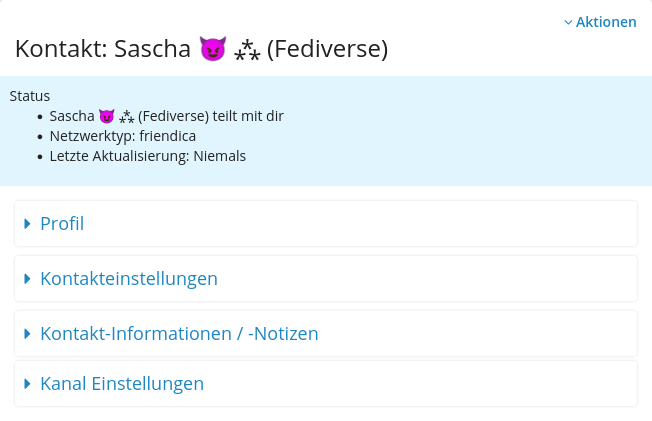Click the small devil emoji in the Status list

click(x=106, y=116)
